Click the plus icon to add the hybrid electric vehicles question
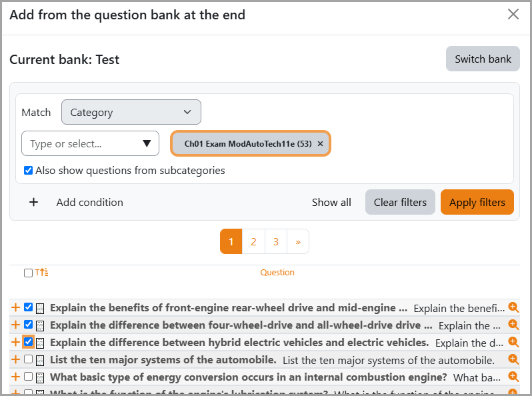The height and width of the screenshot is (396, 532). pos(15,342)
